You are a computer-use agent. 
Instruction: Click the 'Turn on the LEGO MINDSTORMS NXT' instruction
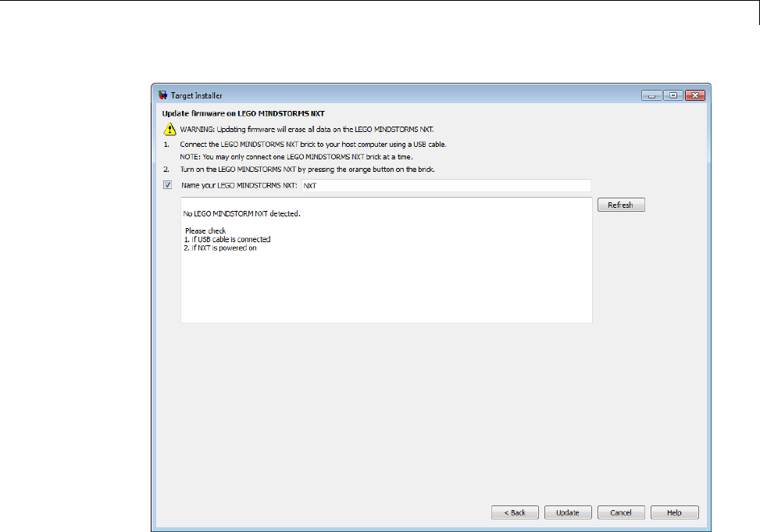pos(307,170)
